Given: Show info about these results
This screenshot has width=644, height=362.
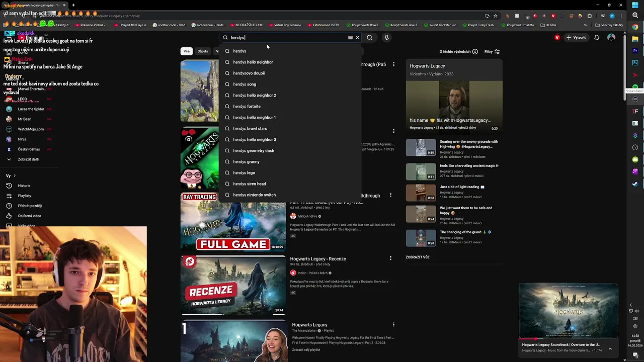Looking at the screenshot, I should [x=475, y=52].
